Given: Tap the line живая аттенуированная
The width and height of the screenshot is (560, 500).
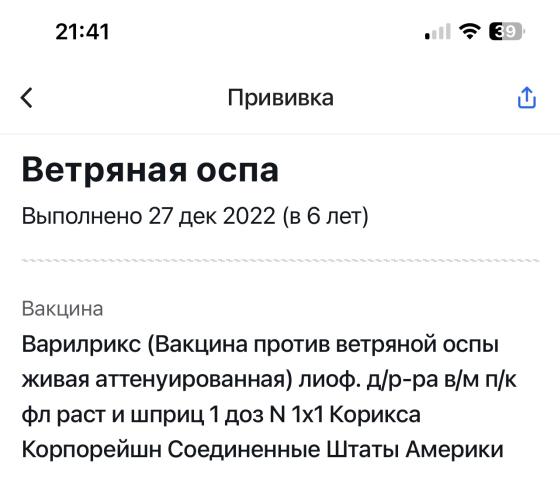Looking at the screenshot, I should tap(157, 380).
